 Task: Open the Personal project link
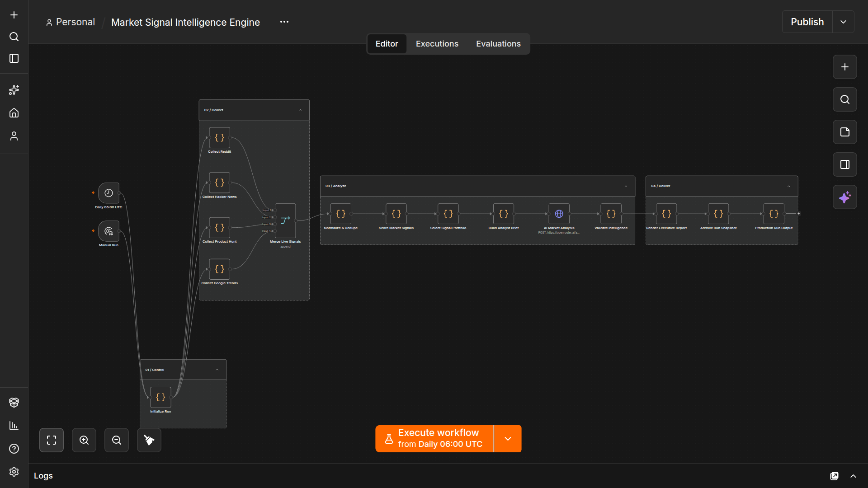pos(71,22)
